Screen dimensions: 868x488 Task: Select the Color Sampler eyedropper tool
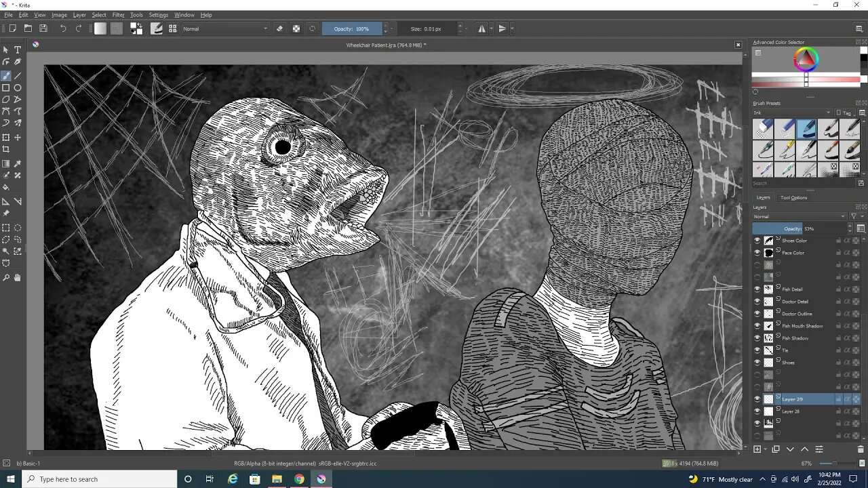coord(18,163)
